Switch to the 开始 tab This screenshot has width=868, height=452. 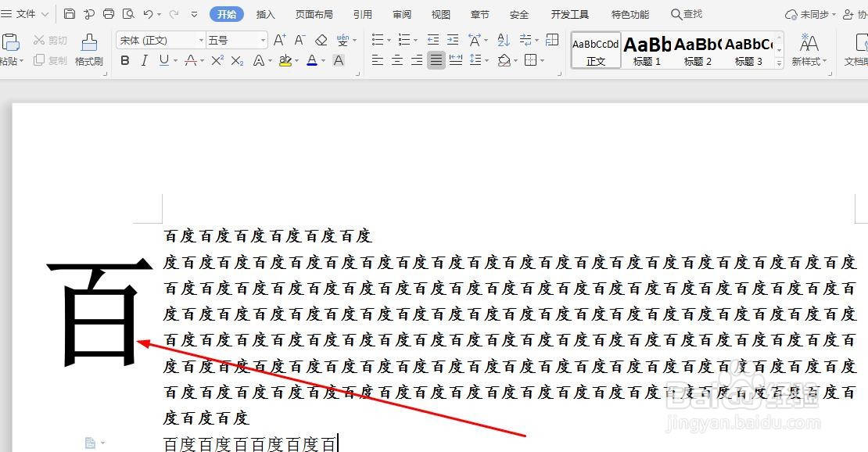click(227, 14)
